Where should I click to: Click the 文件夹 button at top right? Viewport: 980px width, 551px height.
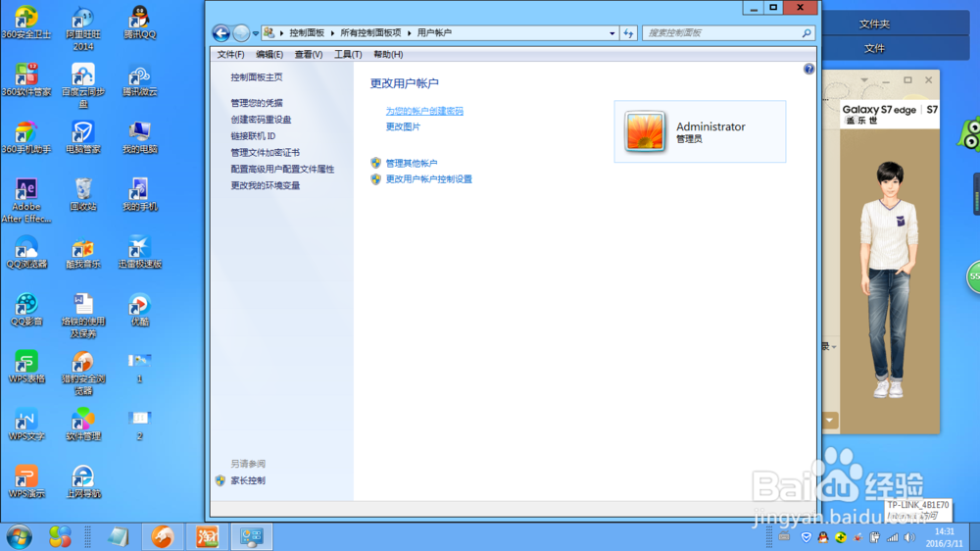coord(874,24)
